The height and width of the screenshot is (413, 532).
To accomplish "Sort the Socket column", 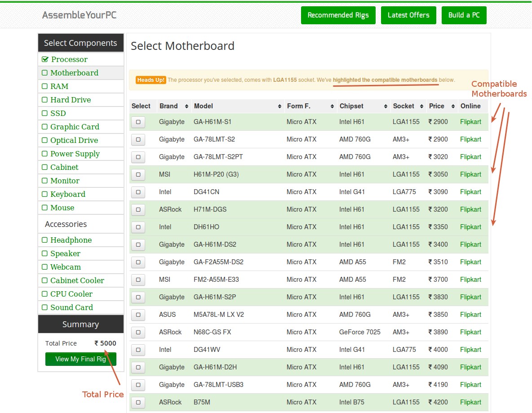I will click(x=404, y=106).
